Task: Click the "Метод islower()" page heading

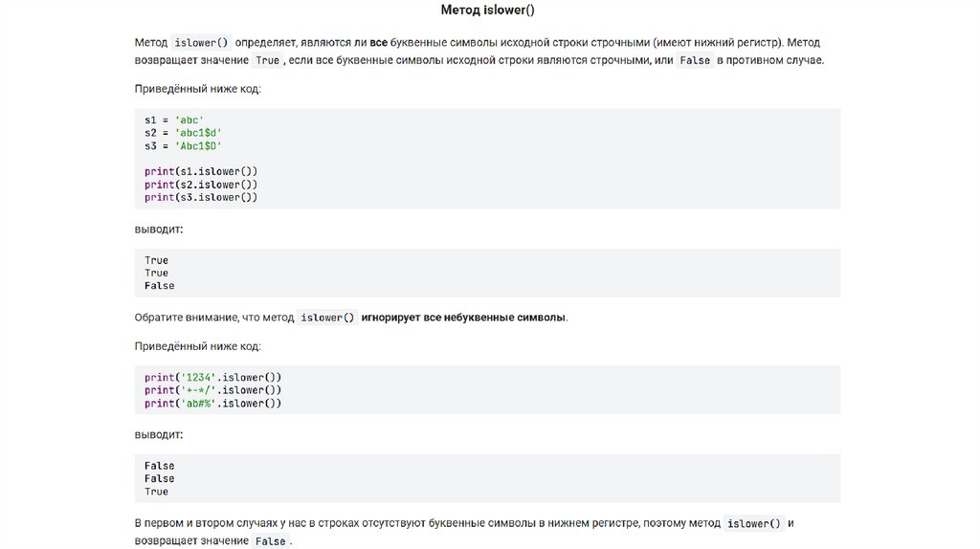Action: pyautogui.click(x=487, y=10)
